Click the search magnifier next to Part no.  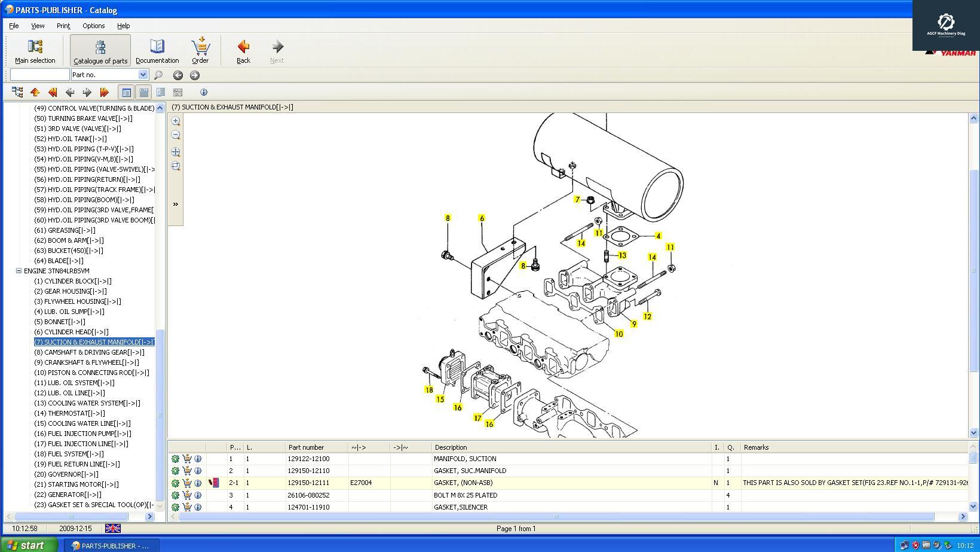tap(158, 75)
